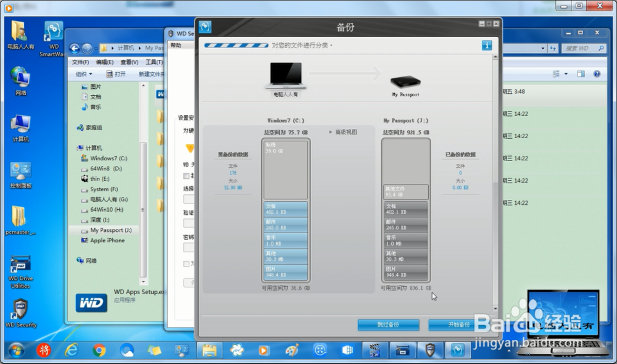Open the 帮助 menu in the WD Security window

click(176, 45)
